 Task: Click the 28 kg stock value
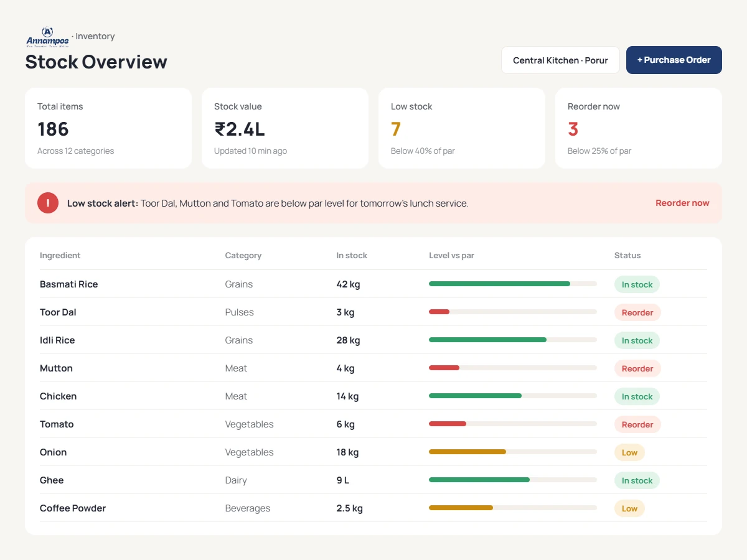coord(348,340)
